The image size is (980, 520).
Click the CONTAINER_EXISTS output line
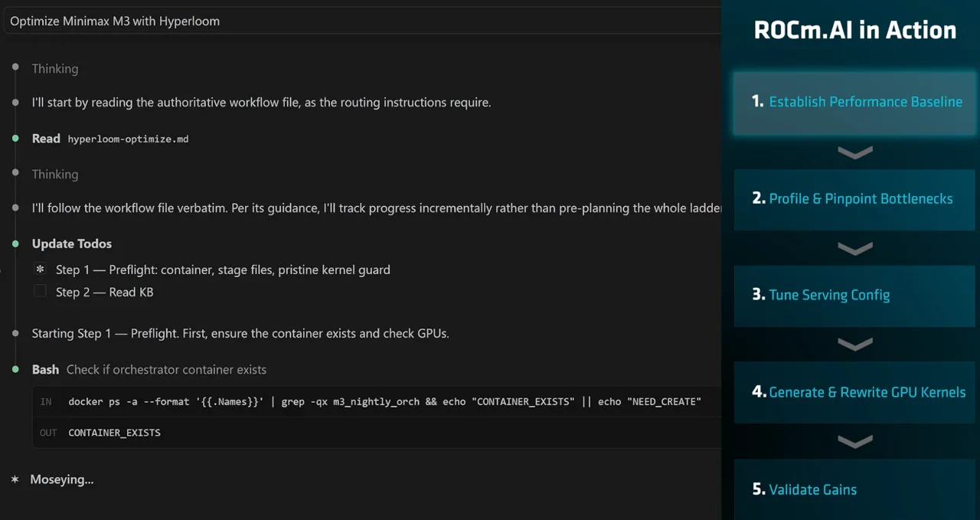coord(114,433)
